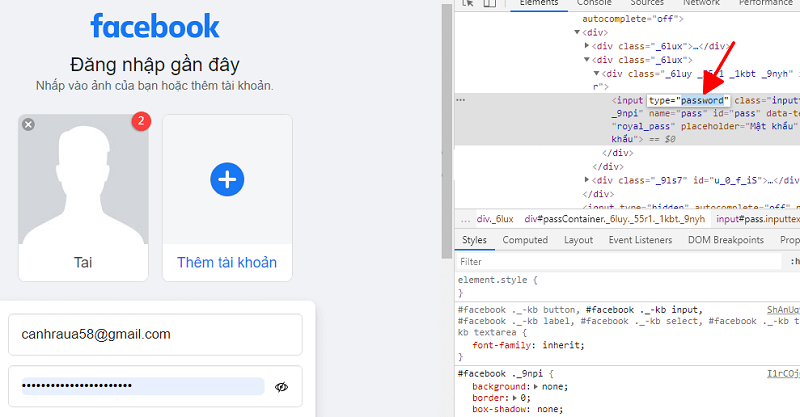The width and height of the screenshot is (800, 417).
Task: Select the inspect element cursor icon in DevTools
Action: (468, 3)
